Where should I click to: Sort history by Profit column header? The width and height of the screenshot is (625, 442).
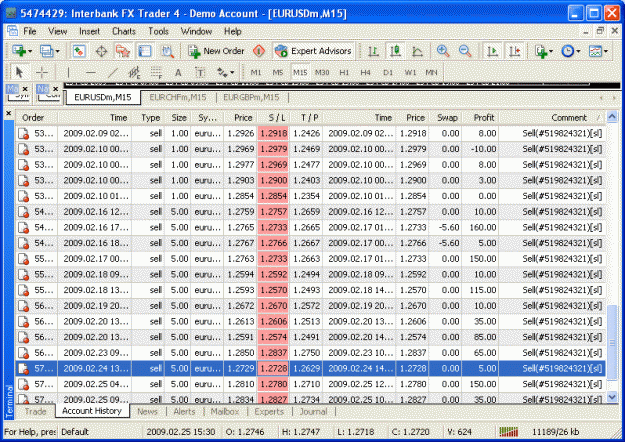click(x=480, y=118)
